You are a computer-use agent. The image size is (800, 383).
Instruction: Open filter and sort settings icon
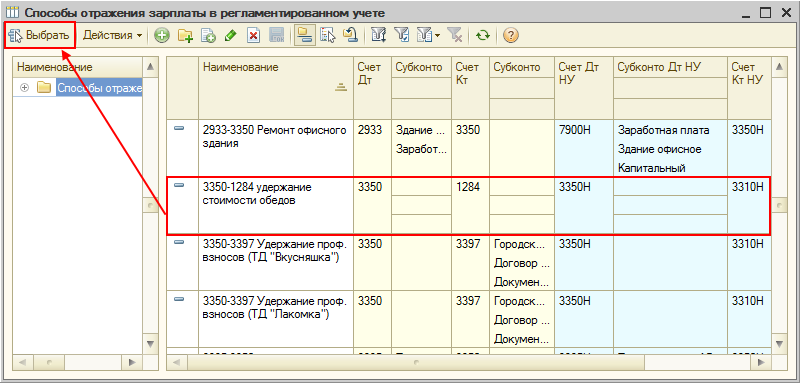(x=379, y=36)
